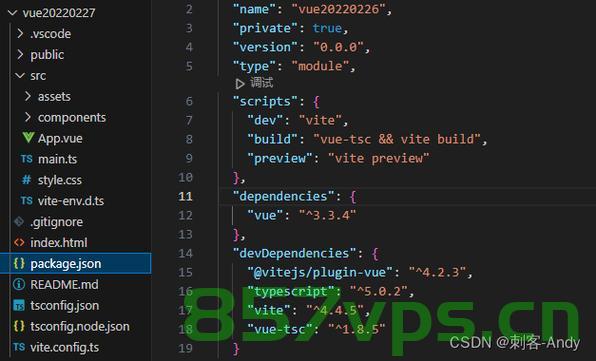Click the "^1.8.5" vue-tsc version value
Screen dimensions: 596x361
coord(357,329)
